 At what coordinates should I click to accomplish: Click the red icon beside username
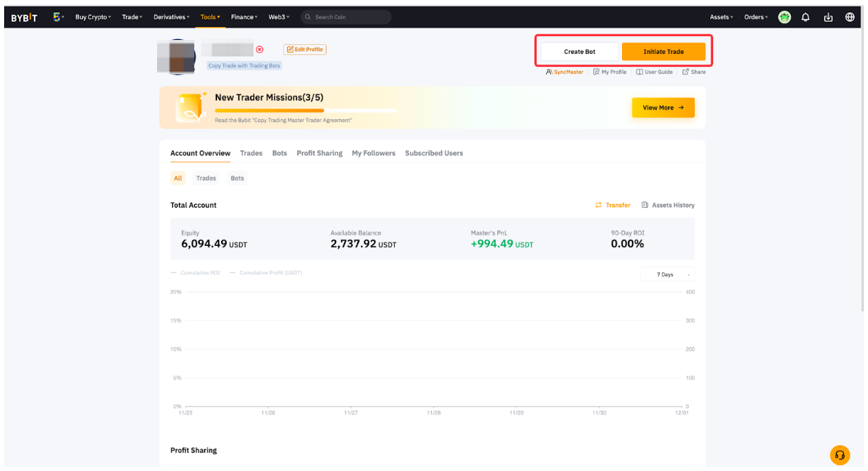point(260,50)
